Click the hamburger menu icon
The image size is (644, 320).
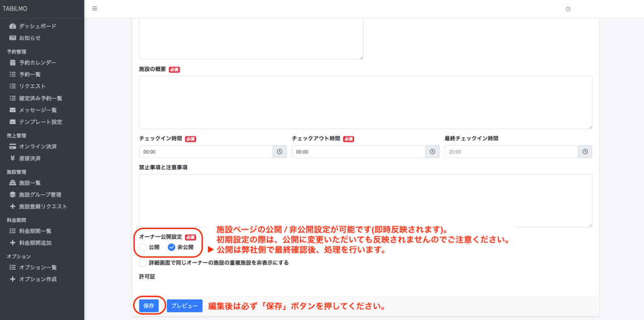(x=95, y=9)
